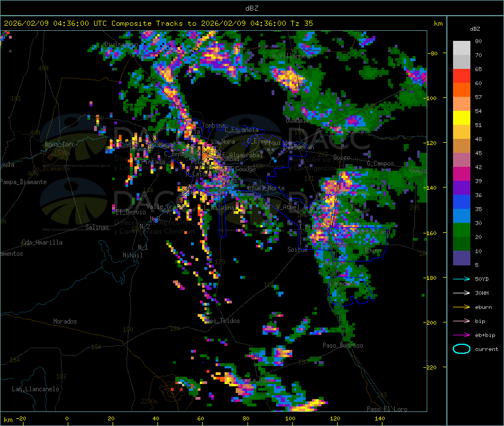Click the El_Desvio place label

[130, 212]
